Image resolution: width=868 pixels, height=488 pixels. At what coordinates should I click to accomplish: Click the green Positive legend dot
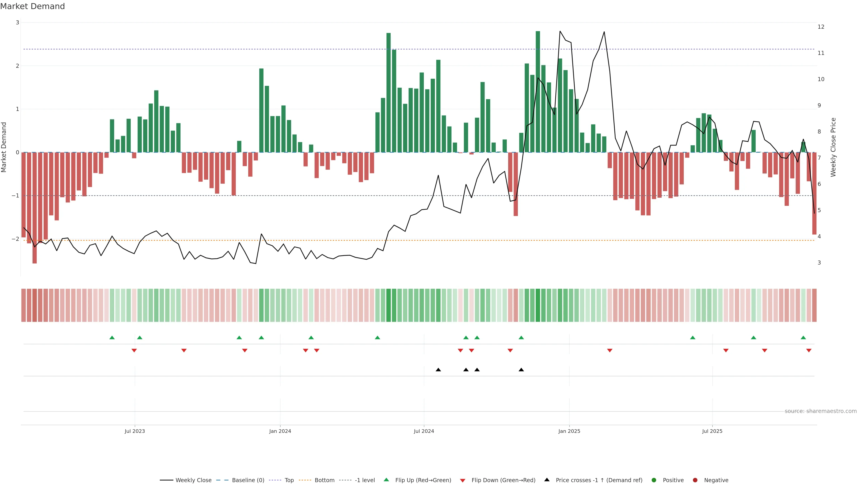pyautogui.click(x=654, y=480)
